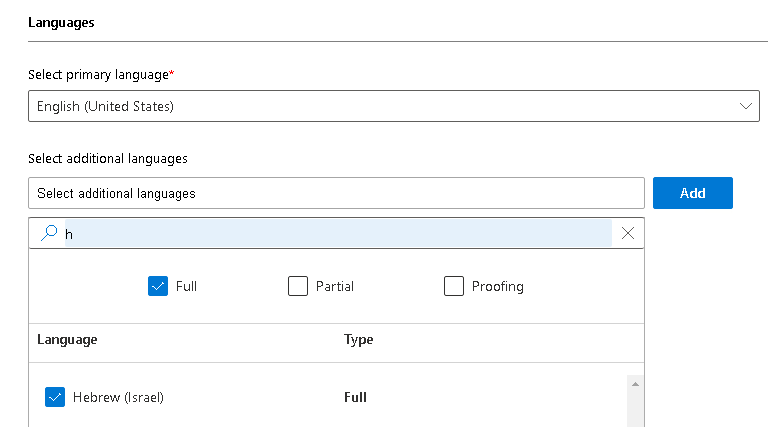
Task: Expand the Select additional languages box
Action: tap(336, 193)
